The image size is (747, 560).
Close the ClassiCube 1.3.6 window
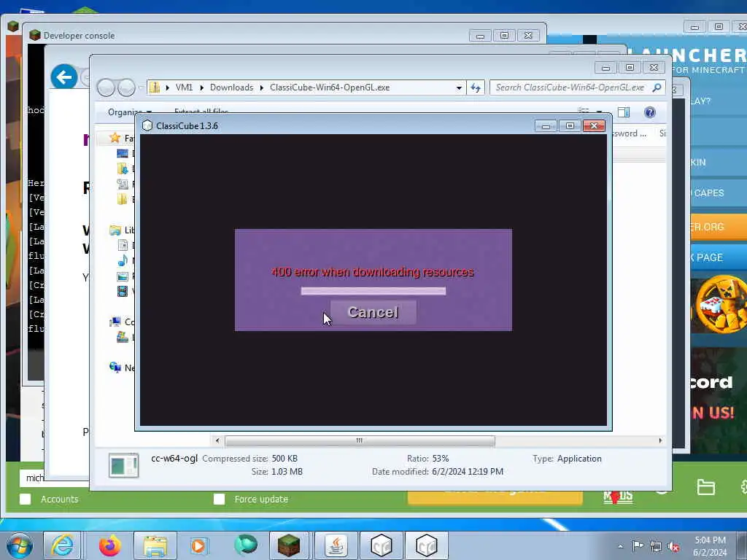point(594,125)
